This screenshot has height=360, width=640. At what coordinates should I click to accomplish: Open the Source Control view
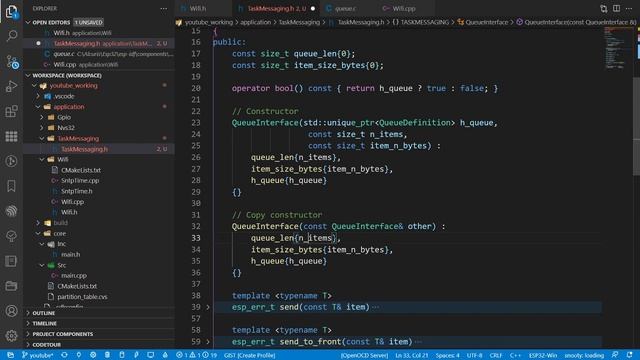click(x=12, y=62)
